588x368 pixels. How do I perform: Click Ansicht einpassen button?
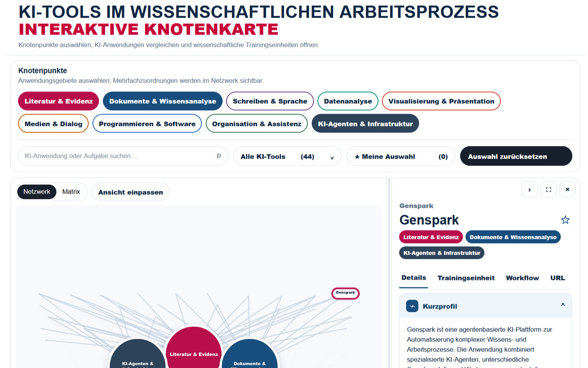(x=130, y=192)
